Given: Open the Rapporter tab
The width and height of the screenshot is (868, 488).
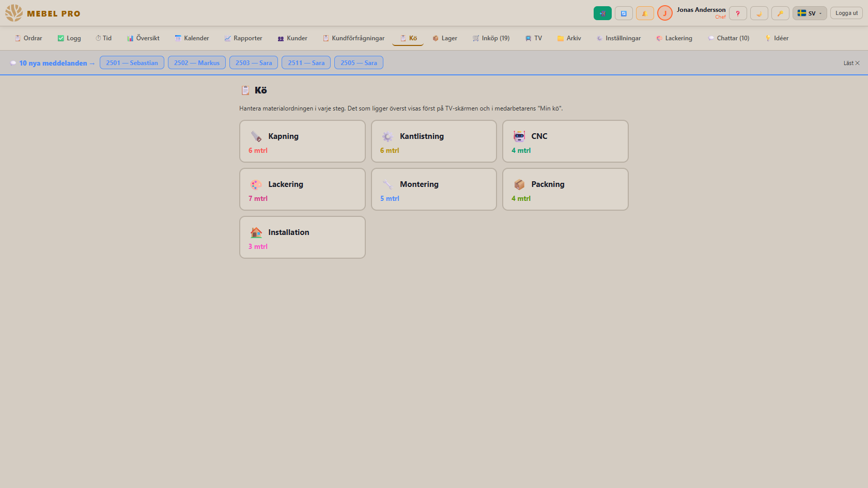Looking at the screenshot, I should (x=243, y=38).
